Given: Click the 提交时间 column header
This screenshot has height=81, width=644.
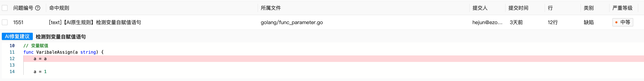Looking at the screenshot, I should [518, 8].
